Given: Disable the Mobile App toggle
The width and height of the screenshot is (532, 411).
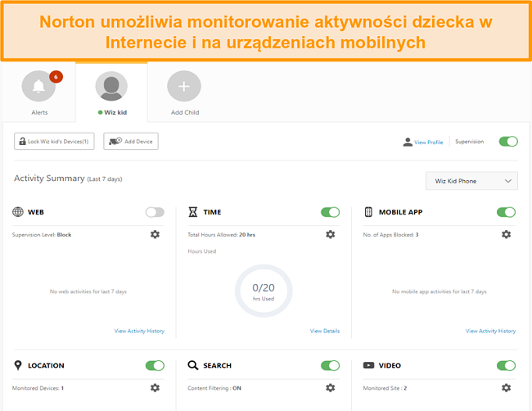Looking at the screenshot, I should pos(506,212).
